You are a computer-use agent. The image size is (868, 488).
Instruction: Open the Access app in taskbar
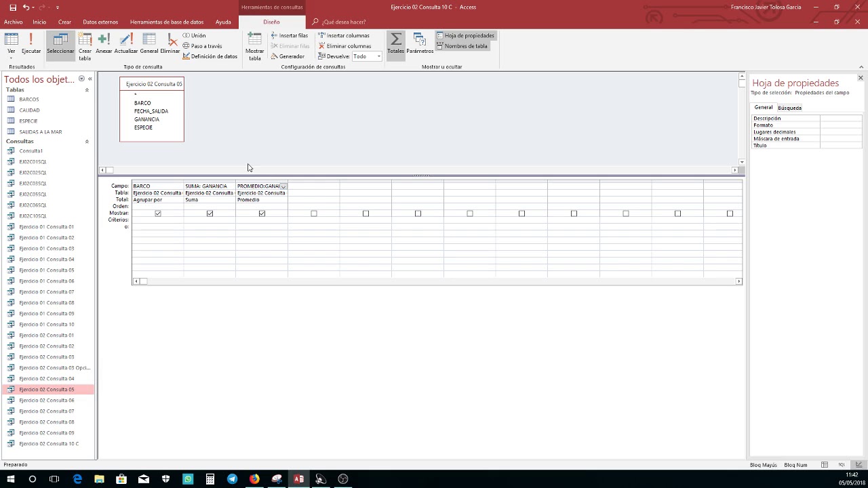(x=298, y=479)
